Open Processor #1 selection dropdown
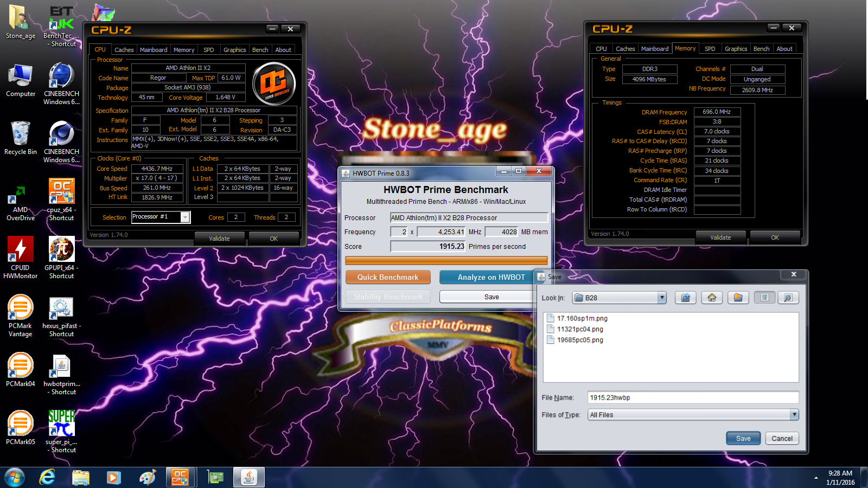The height and width of the screenshot is (488, 868). 185,217
